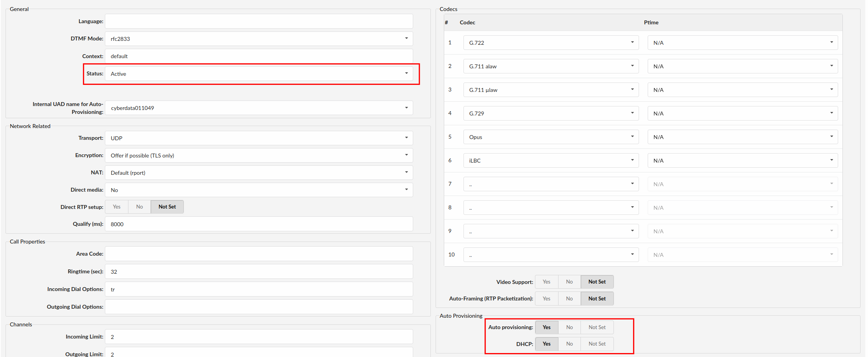Viewport: 868px width, 357px height.
Task: Set Auto provisioning to Yes
Action: [x=546, y=328]
